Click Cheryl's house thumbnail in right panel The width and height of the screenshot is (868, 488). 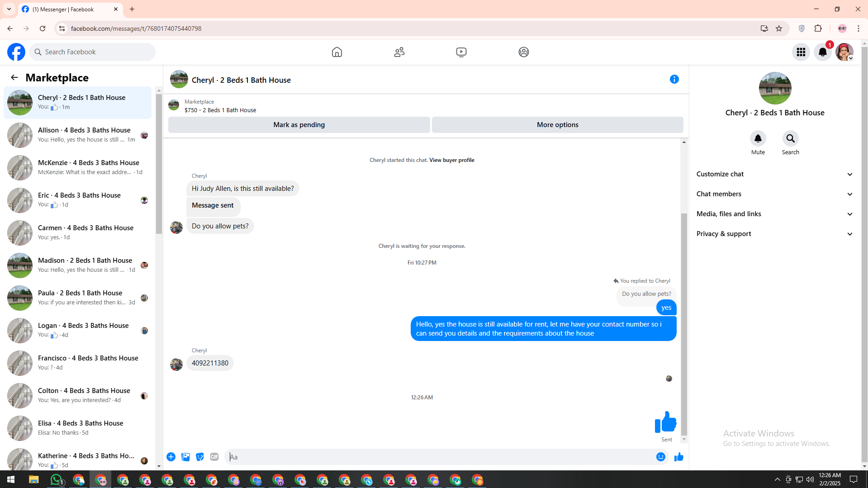[775, 88]
